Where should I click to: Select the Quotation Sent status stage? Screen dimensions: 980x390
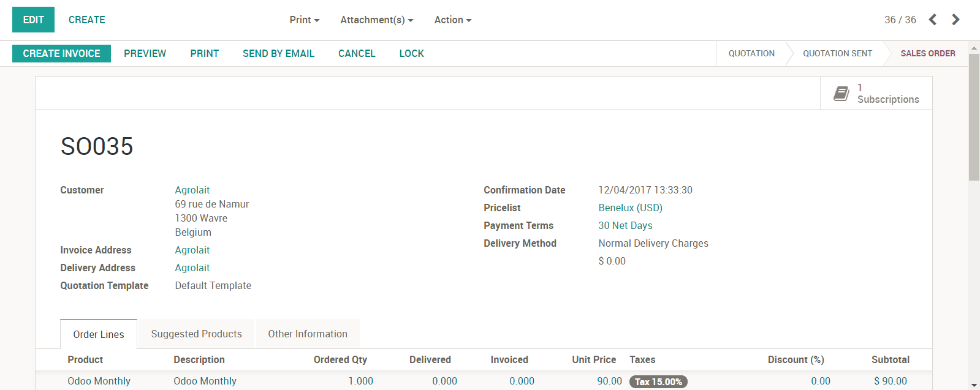pyautogui.click(x=837, y=53)
